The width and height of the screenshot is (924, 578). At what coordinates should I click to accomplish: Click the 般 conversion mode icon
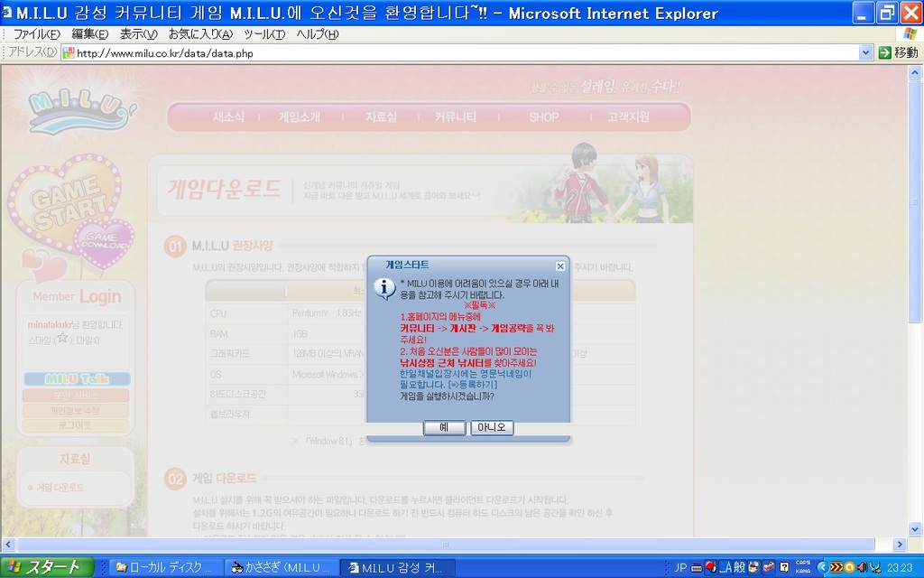tap(739, 567)
